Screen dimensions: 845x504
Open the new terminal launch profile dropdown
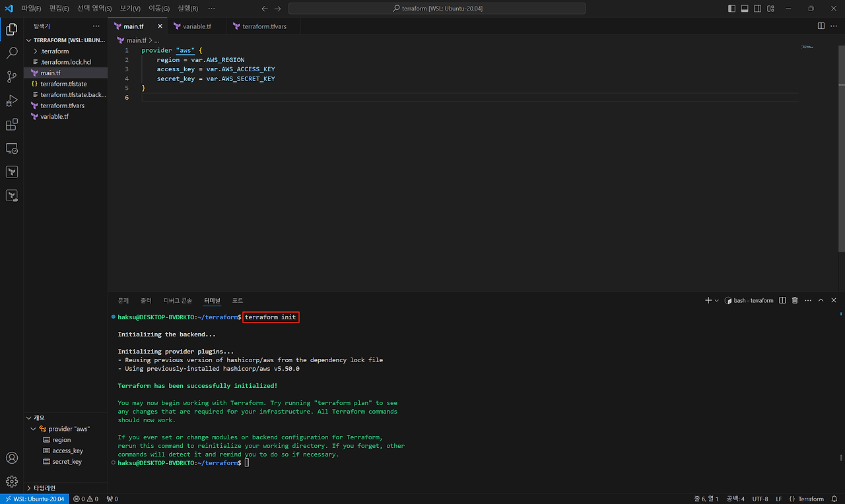(x=718, y=300)
